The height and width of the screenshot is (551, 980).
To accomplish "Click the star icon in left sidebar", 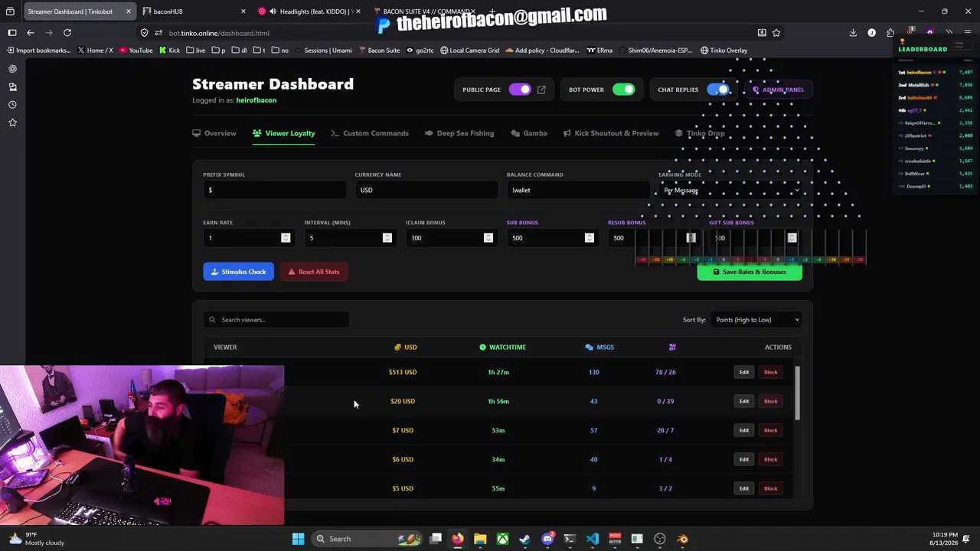I will pyautogui.click(x=12, y=122).
